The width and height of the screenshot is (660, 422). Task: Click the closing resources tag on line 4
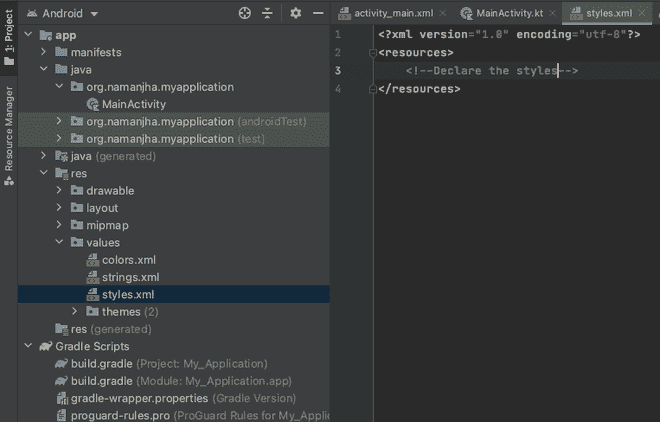tap(419, 89)
